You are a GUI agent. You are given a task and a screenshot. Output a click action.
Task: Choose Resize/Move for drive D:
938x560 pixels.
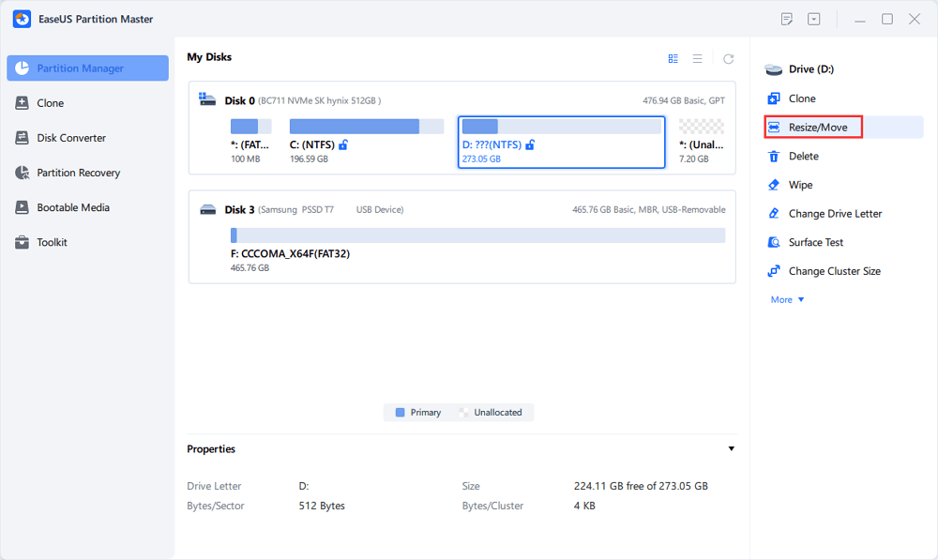tap(843, 127)
